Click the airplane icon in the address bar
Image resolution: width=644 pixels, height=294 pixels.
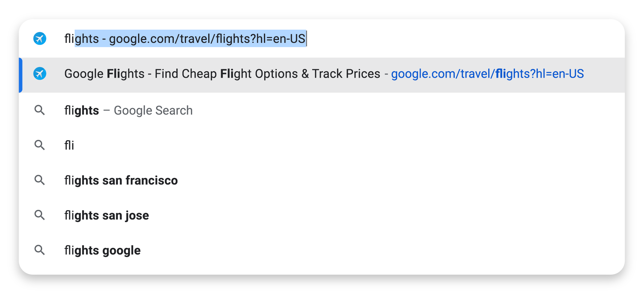(x=40, y=39)
